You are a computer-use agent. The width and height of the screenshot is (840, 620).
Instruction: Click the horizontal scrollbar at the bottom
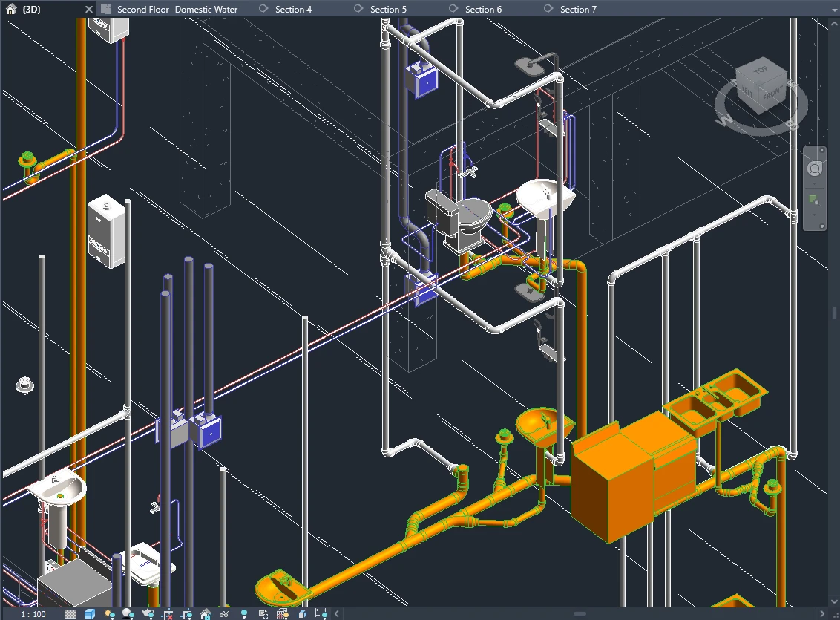coord(579,614)
